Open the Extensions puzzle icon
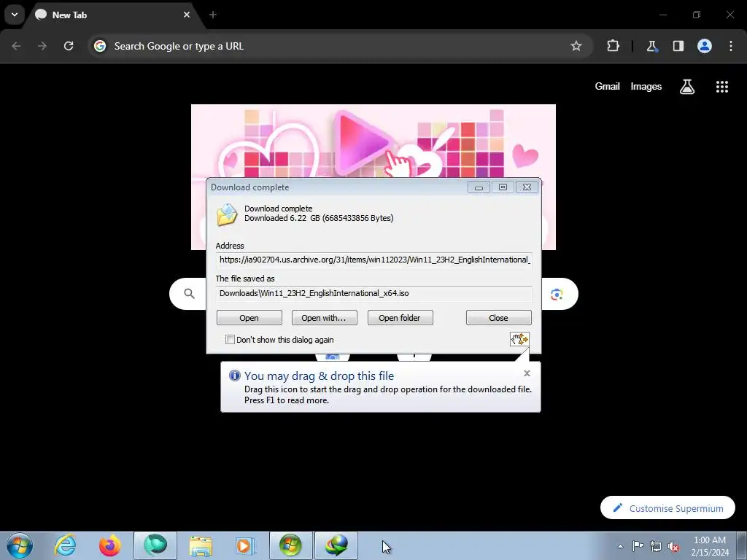Viewport: 747px width, 560px height. tap(613, 46)
